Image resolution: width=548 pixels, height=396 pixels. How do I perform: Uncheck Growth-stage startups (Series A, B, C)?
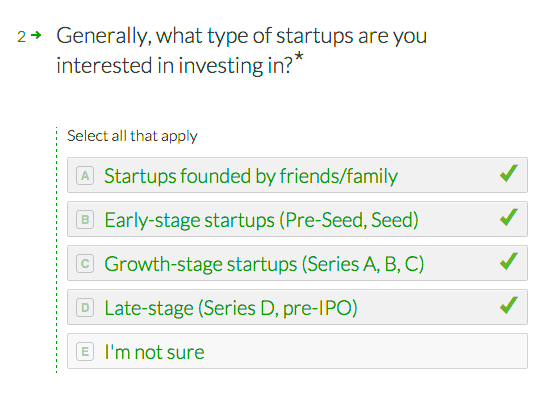[297, 263]
